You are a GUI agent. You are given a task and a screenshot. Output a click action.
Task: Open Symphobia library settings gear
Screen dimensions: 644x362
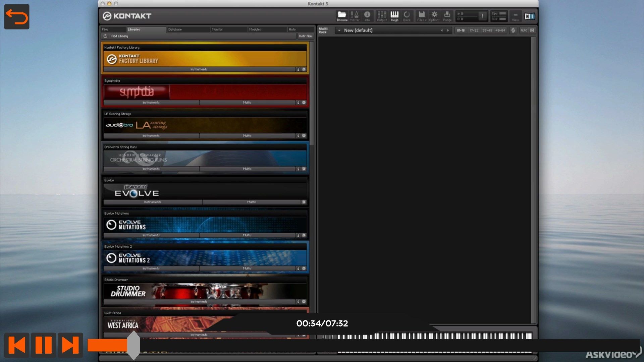pos(304,103)
